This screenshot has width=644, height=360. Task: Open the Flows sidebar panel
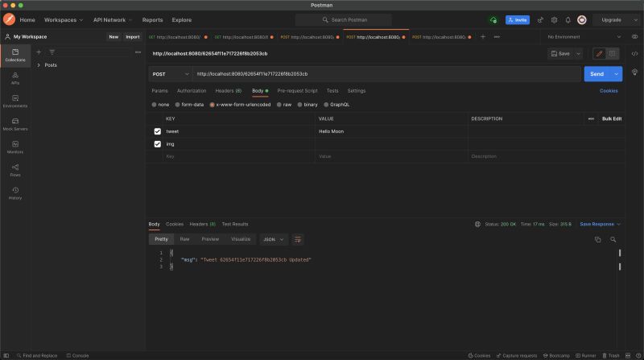tap(15, 170)
